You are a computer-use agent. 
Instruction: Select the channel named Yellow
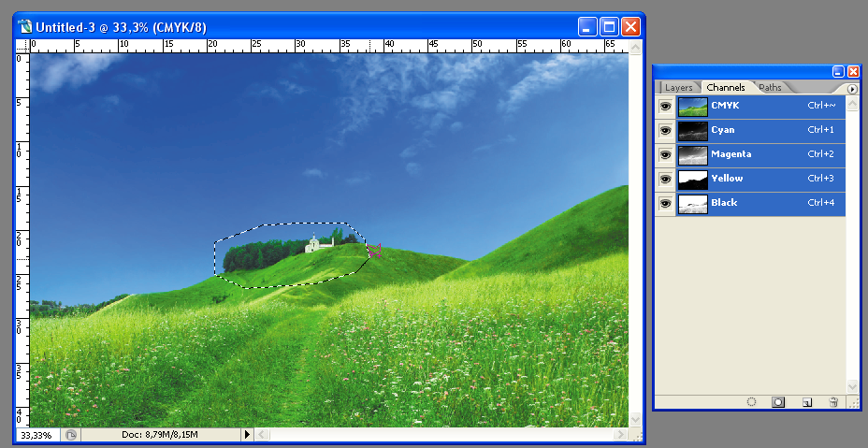[x=727, y=179]
